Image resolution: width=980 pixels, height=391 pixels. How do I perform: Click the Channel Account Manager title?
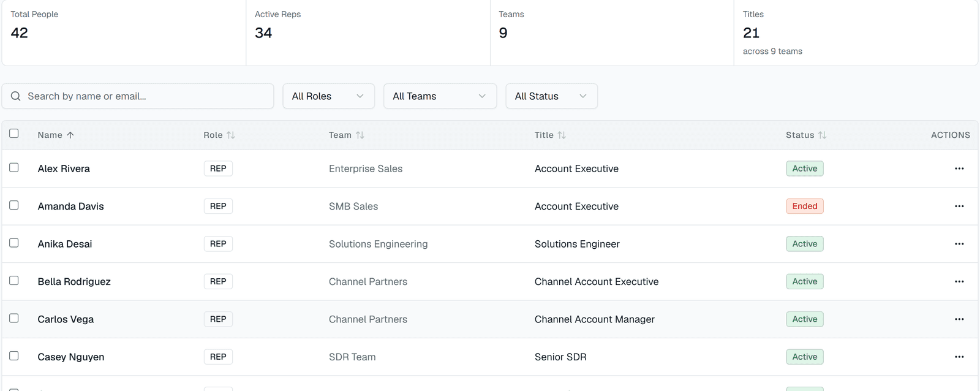595,319
